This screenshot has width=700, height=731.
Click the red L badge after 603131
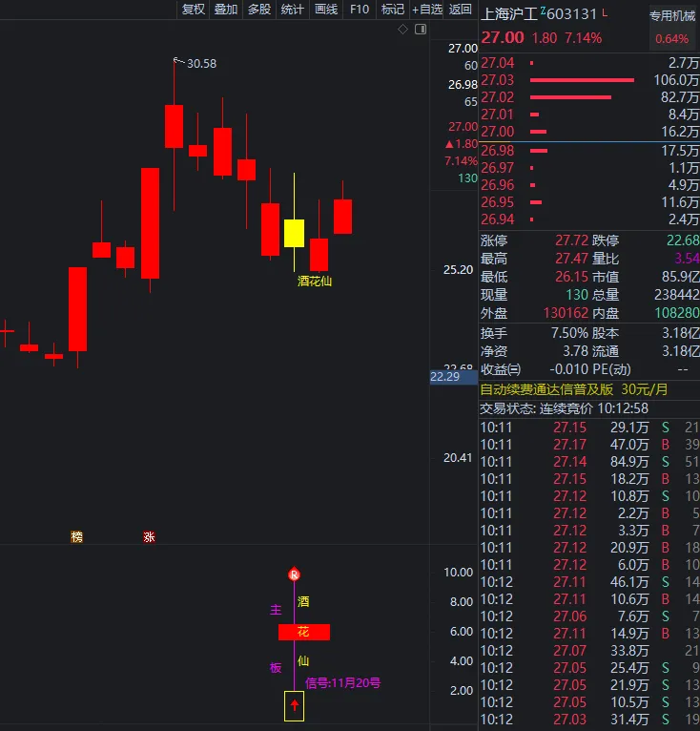605,13
